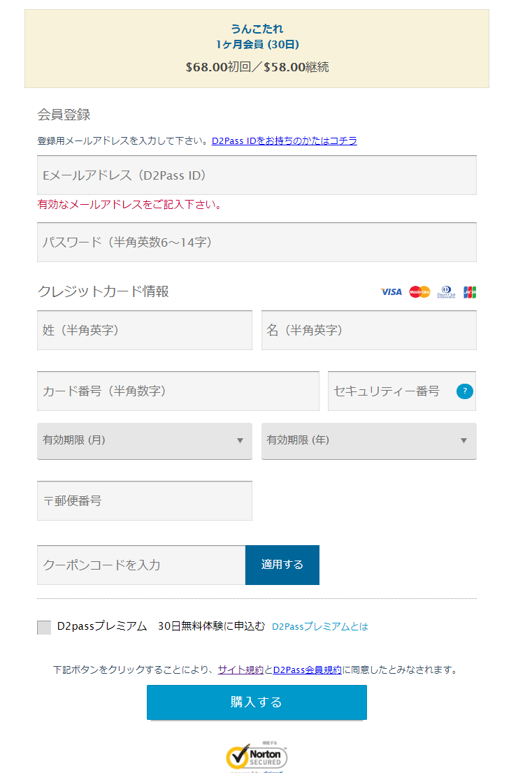Open the security code help icon

coord(464,391)
